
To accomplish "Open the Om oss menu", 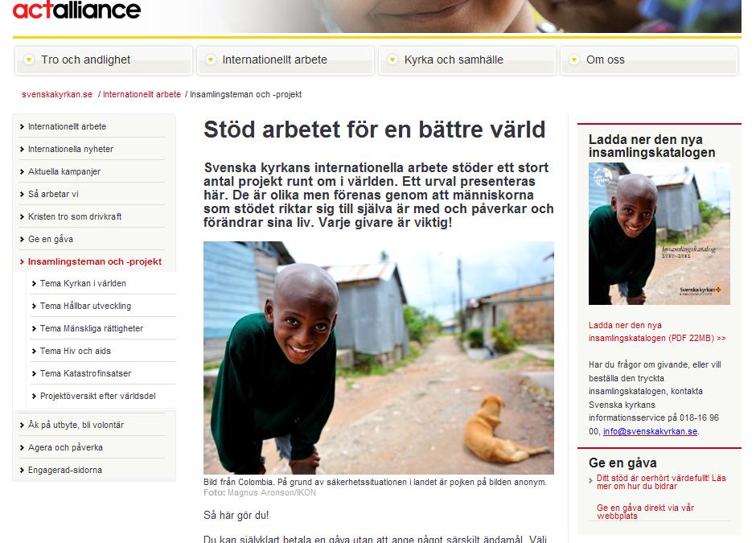I will (649, 60).
